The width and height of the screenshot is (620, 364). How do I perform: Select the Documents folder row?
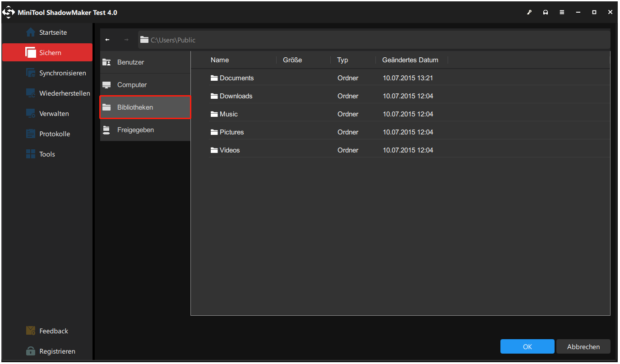(236, 78)
